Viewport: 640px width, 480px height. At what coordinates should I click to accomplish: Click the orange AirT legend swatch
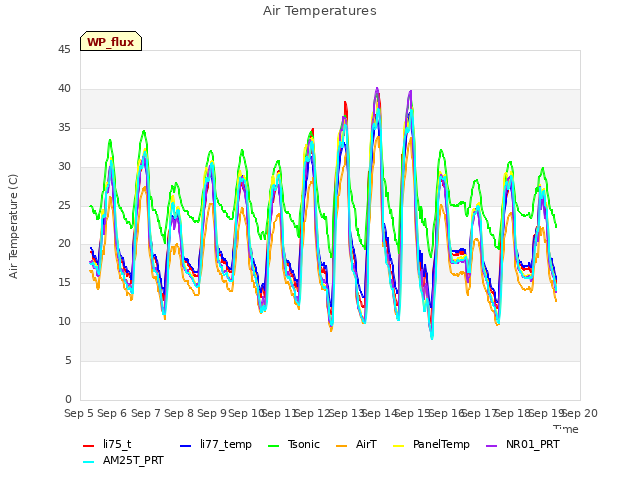[342, 445]
